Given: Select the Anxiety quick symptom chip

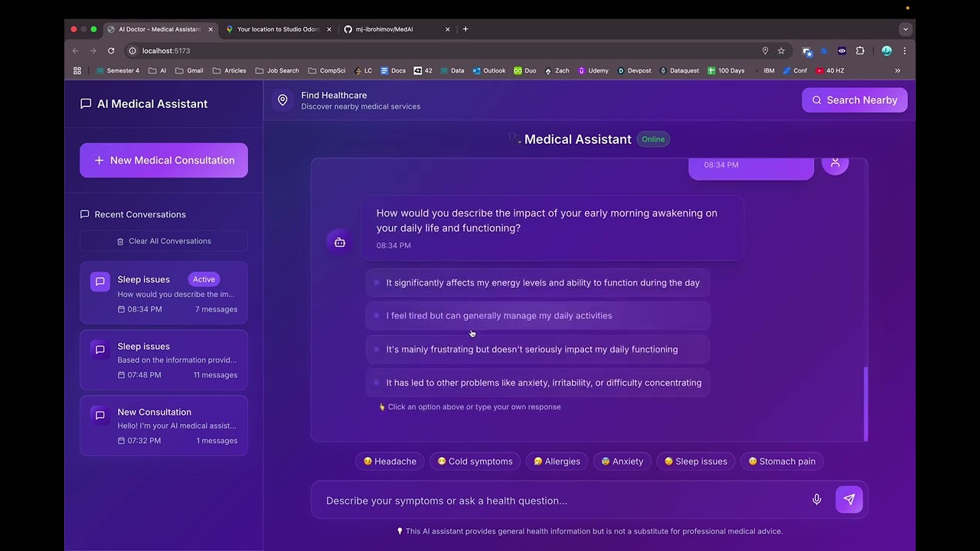Looking at the screenshot, I should point(622,461).
